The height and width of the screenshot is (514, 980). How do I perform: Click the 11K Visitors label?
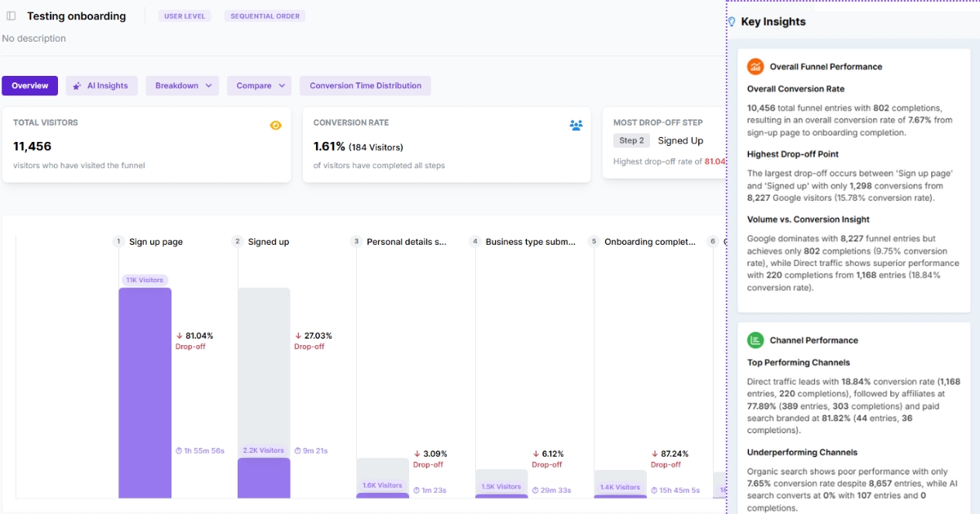pos(145,280)
